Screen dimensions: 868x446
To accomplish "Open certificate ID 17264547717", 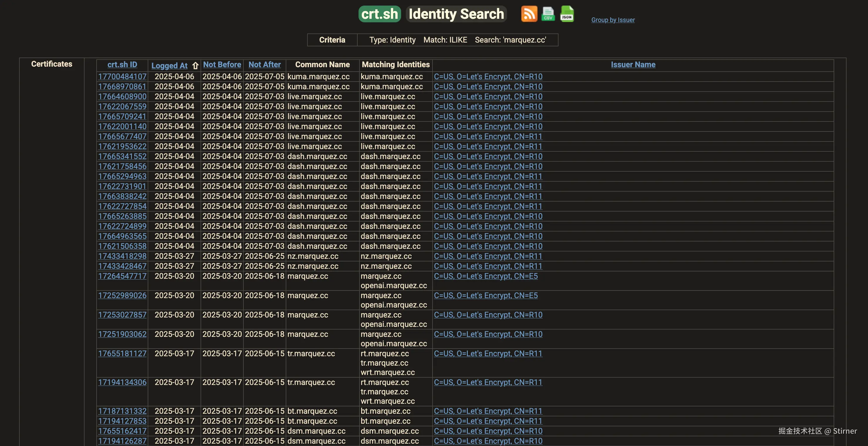I will pyautogui.click(x=122, y=276).
